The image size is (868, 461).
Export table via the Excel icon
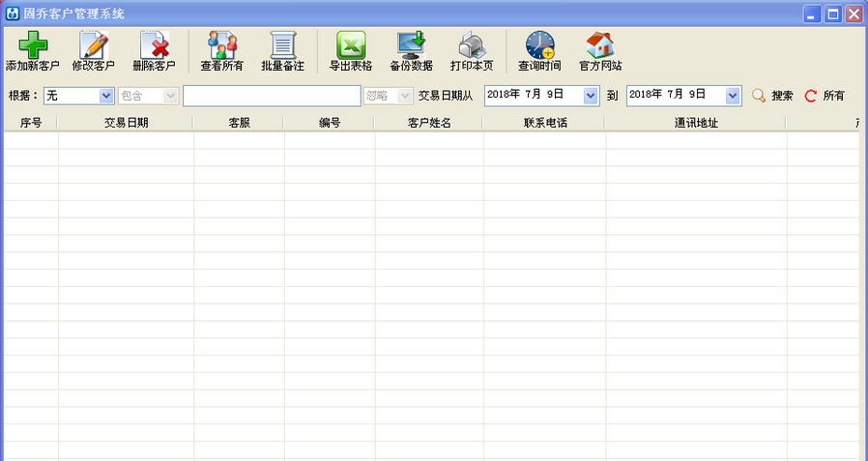point(351,44)
